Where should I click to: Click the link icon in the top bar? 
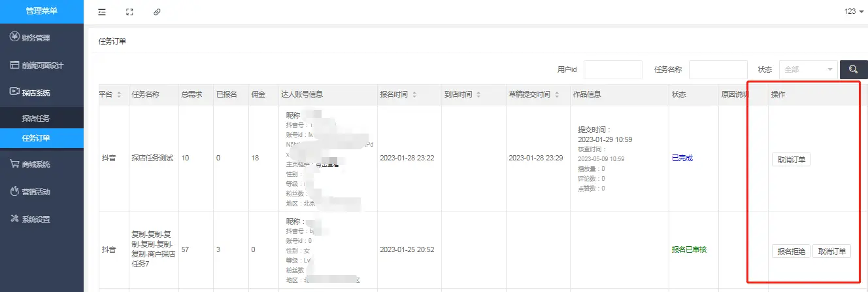click(157, 12)
